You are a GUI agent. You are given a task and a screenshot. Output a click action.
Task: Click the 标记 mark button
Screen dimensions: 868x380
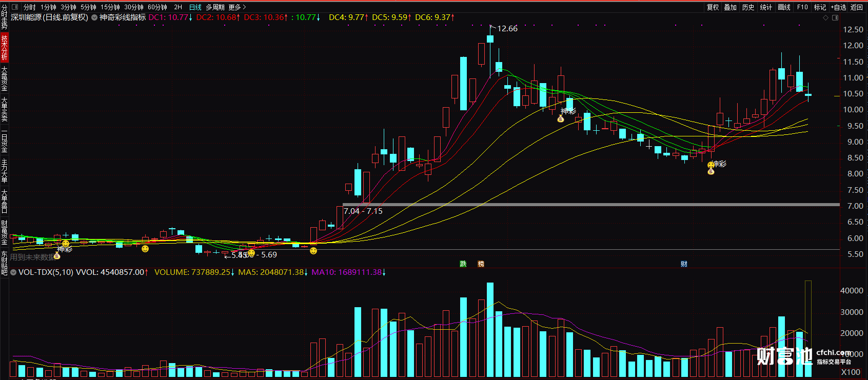(820, 7)
